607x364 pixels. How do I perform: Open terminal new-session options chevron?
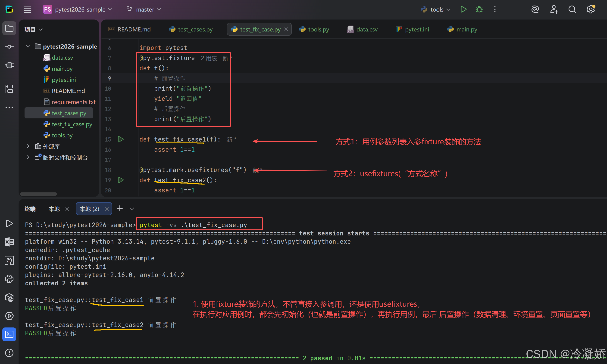pos(132,209)
